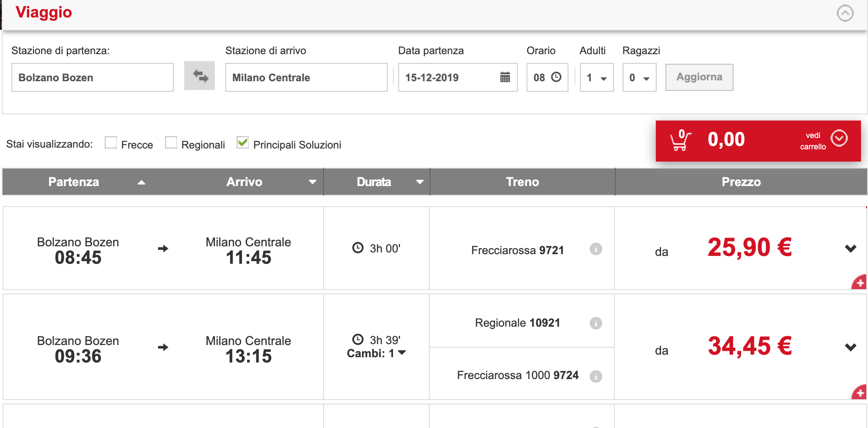Click the Data partenza date field
The width and height of the screenshot is (868, 428).
point(458,77)
